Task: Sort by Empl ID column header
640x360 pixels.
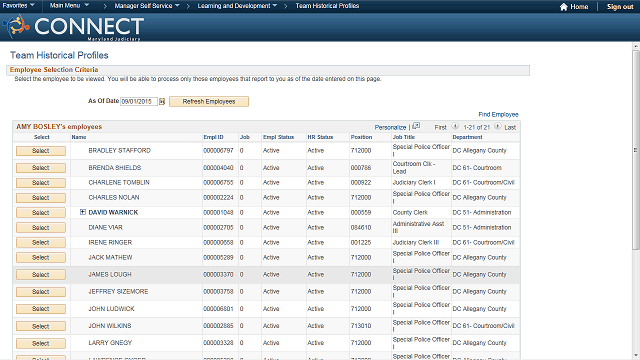Action: (213, 137)
